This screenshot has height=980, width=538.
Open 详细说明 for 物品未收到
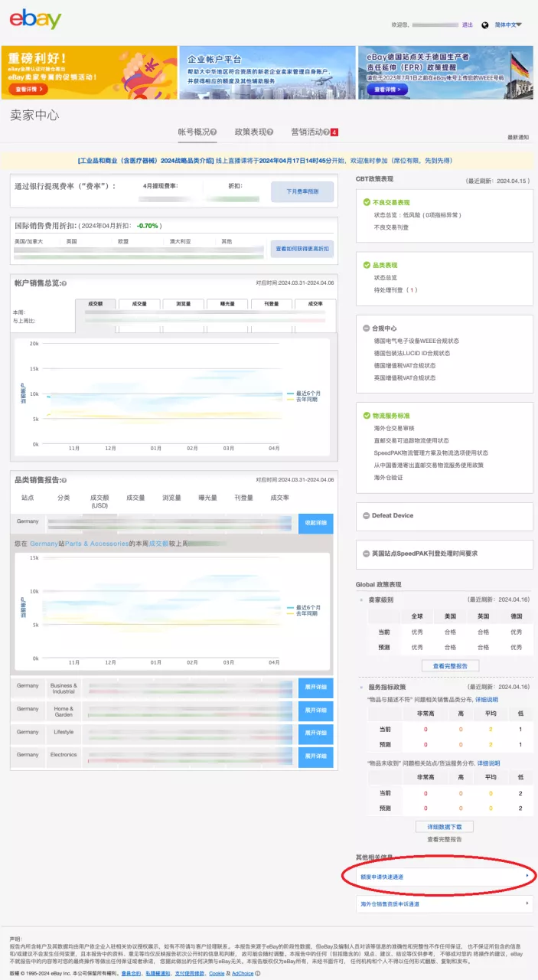(488, 763)
